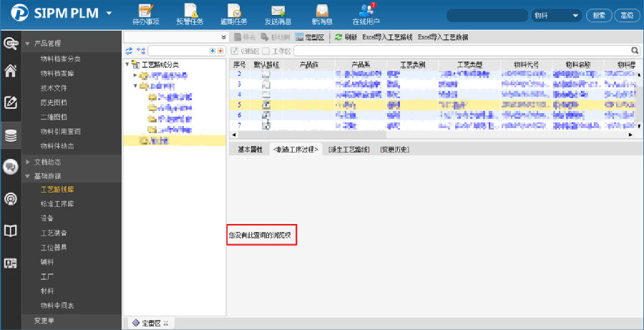Click the refresh icon above the tree
Screen dimensions: 644x330
pyautogui.click(x=129, y=51)
